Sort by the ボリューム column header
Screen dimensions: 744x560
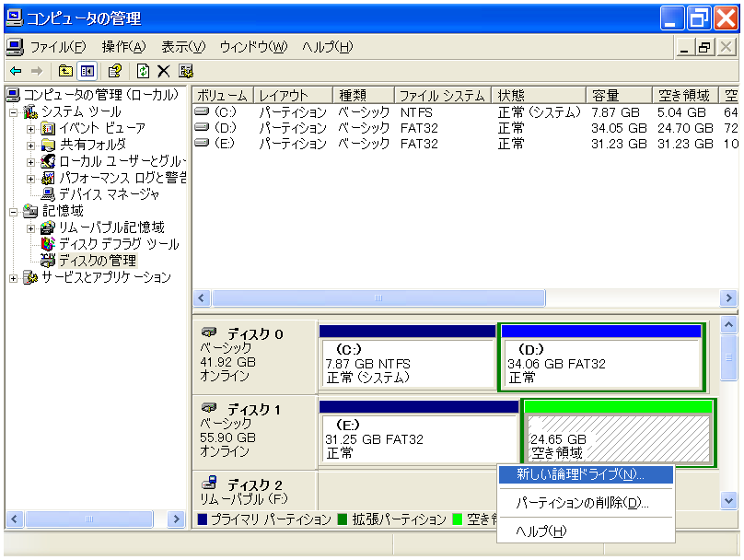[223, 96]
